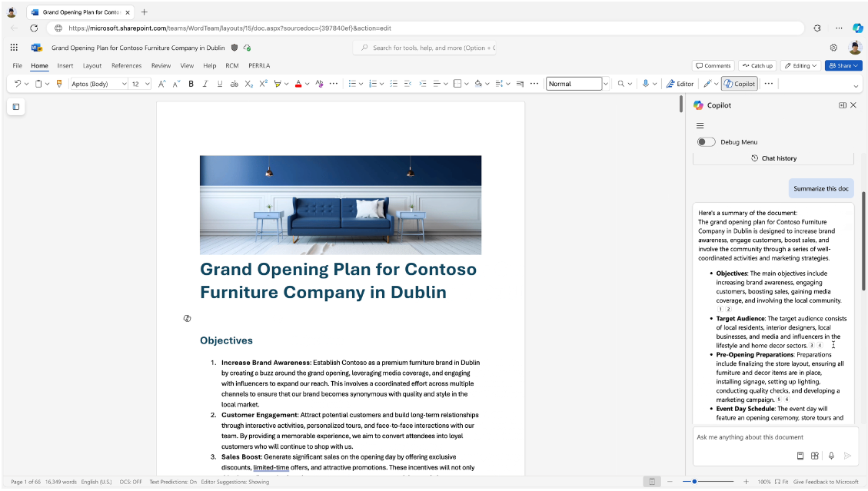Click the Chat history button

(x=773, y=158)
